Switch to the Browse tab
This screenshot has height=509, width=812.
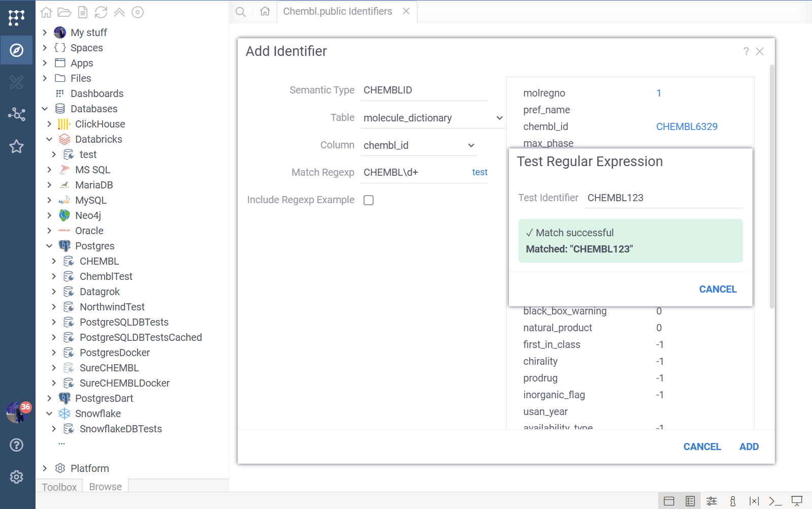pos(105,486)
